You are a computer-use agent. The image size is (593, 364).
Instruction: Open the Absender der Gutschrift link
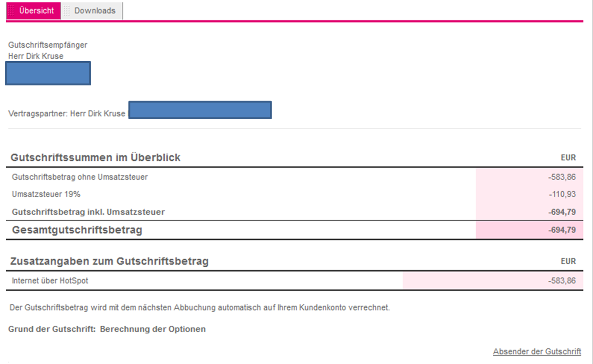(x=537, y=352)
